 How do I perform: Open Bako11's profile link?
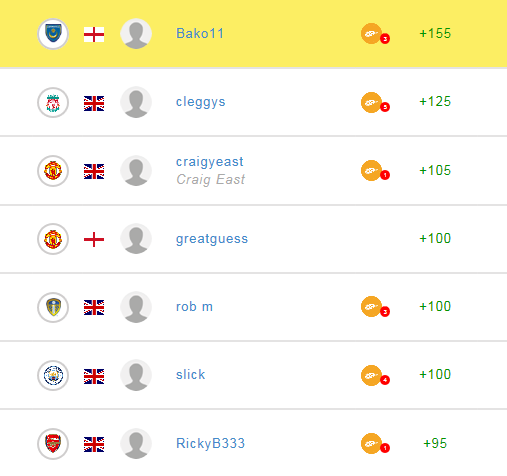[x=200, y=33]
